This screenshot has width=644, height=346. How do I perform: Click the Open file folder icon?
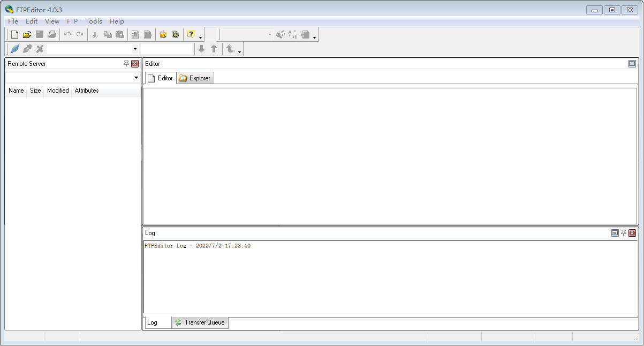pyautogui.click(x=27, y=35)
